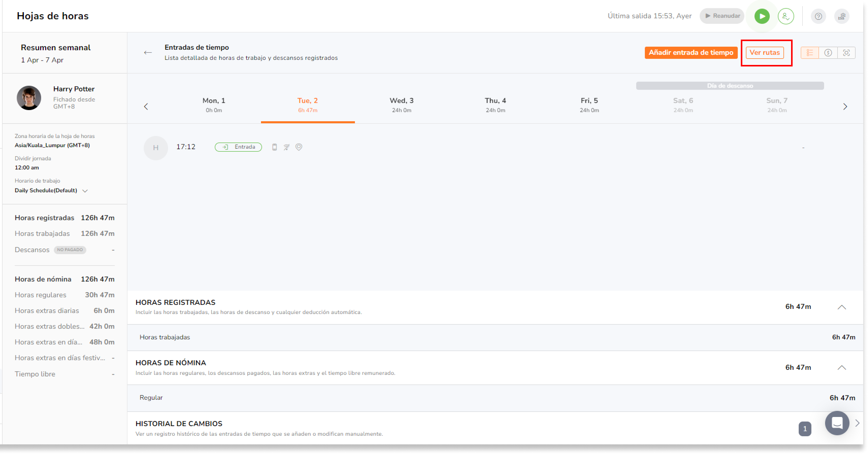Click the Asia/Kuala_Lumpur (GMT+8) timezone value
This screenshot has width=868, height=454.
tap(52, 145)
